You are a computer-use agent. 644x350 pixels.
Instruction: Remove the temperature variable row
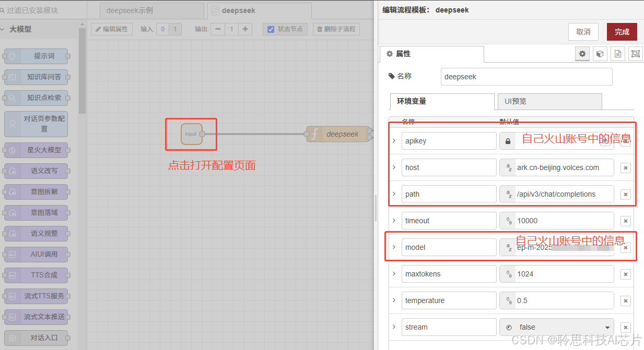pos(626,300)
